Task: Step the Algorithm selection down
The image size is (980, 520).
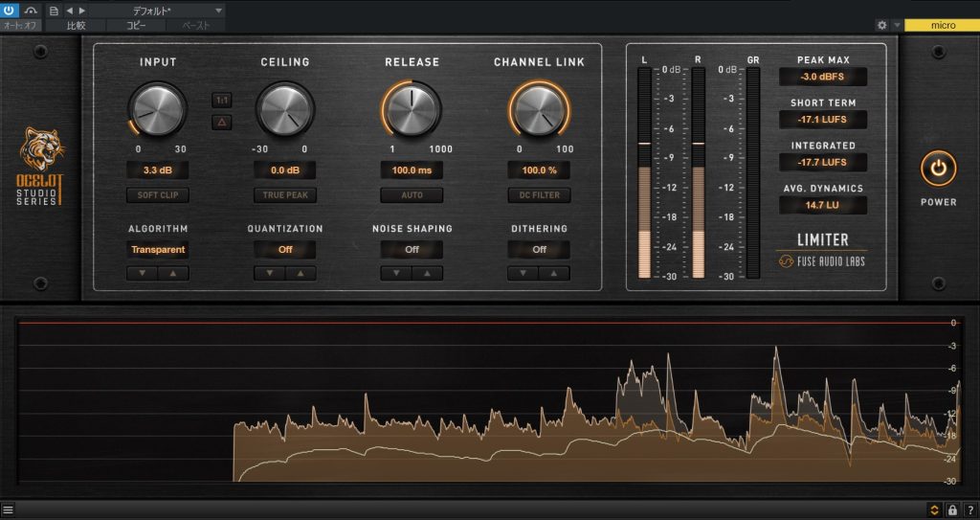Action: tap(143, 273)
